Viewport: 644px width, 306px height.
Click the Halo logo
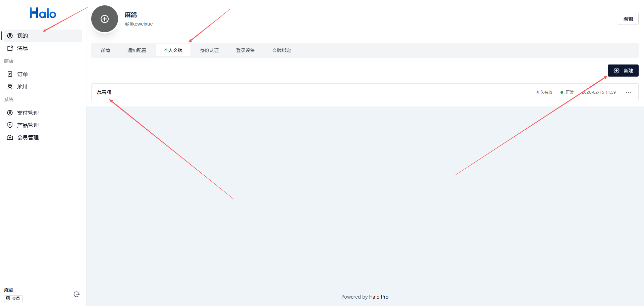click(x=43, y=13)
